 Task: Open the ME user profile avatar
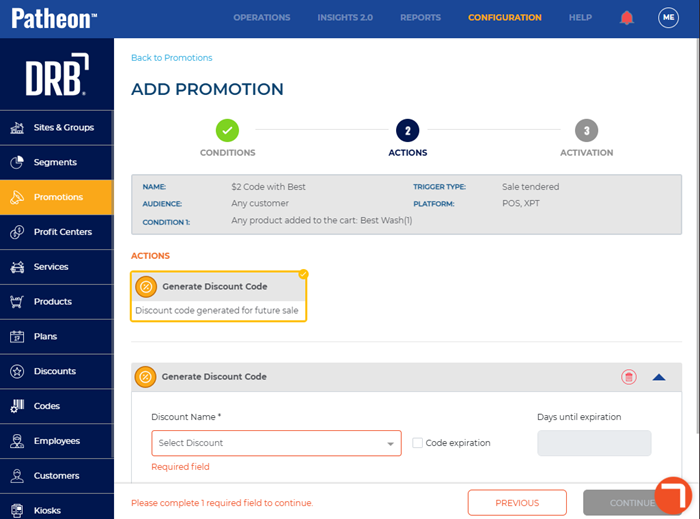(x=668, y=17)
